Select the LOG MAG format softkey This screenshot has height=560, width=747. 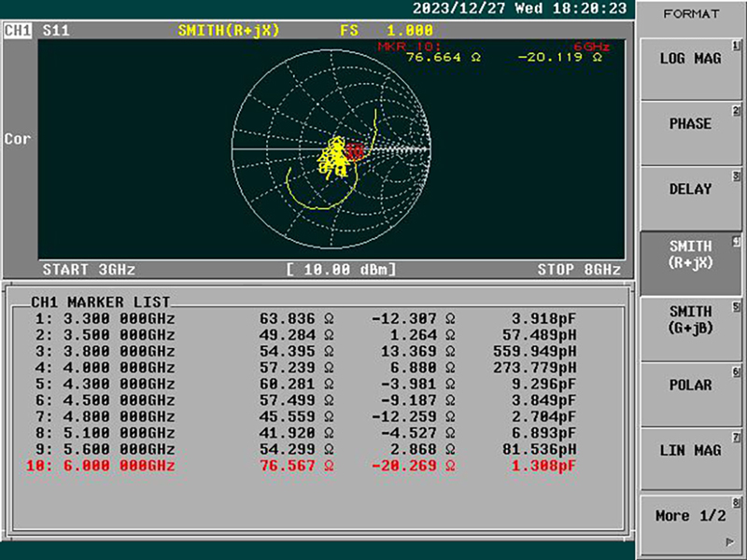(x=690, y=69)
